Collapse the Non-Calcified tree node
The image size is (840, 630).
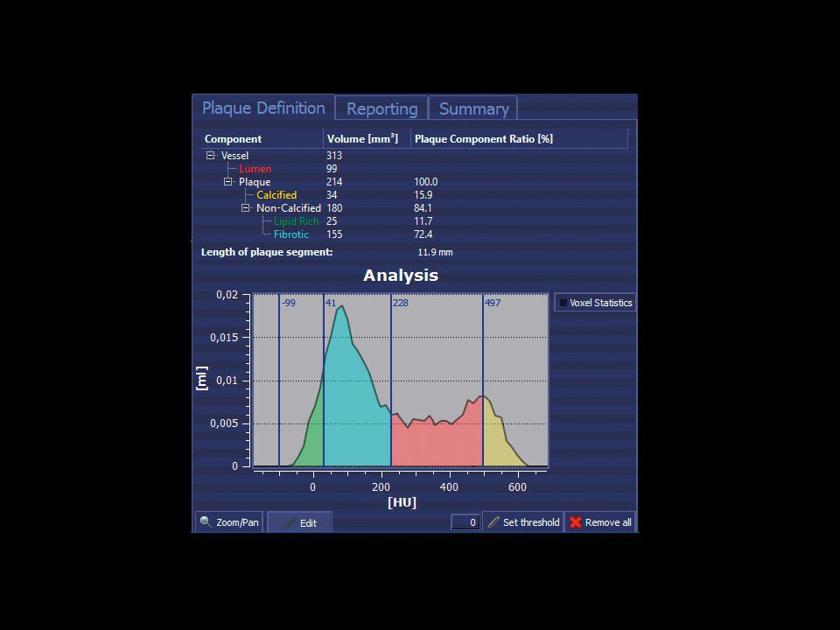pos(246,208)
